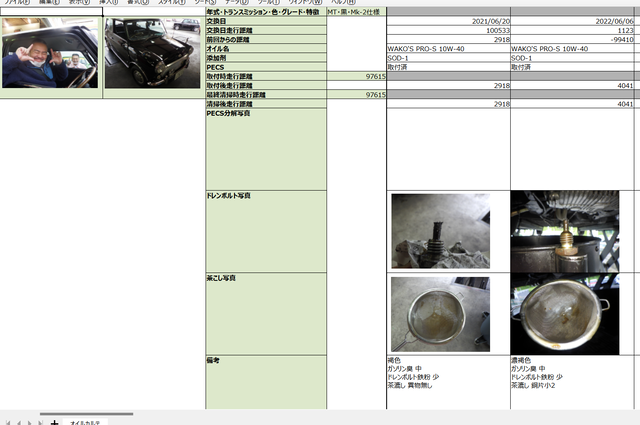This screenshot has width=640, height=425.
Task: Jump to the last sheet with the tab navigation arrow
Action: 40,423
